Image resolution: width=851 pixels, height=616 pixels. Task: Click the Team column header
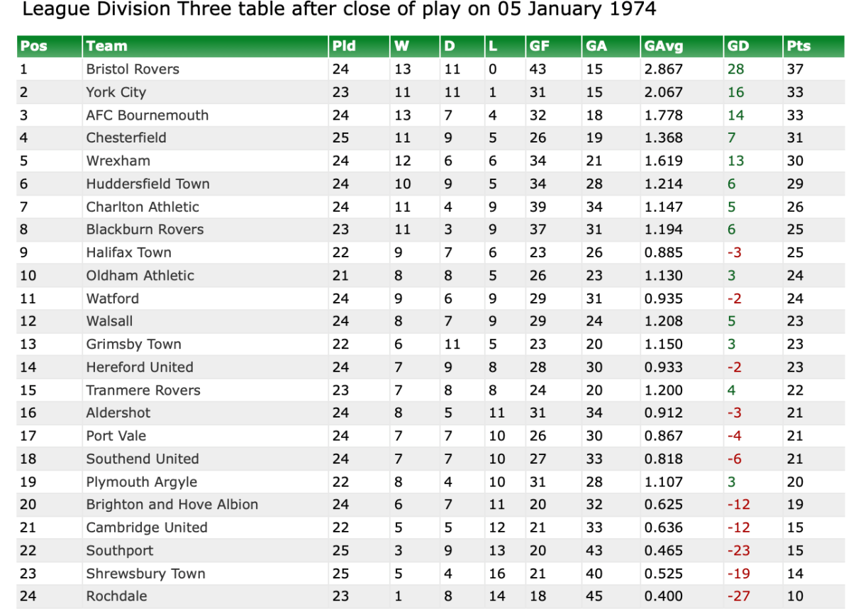coord(106,46)
